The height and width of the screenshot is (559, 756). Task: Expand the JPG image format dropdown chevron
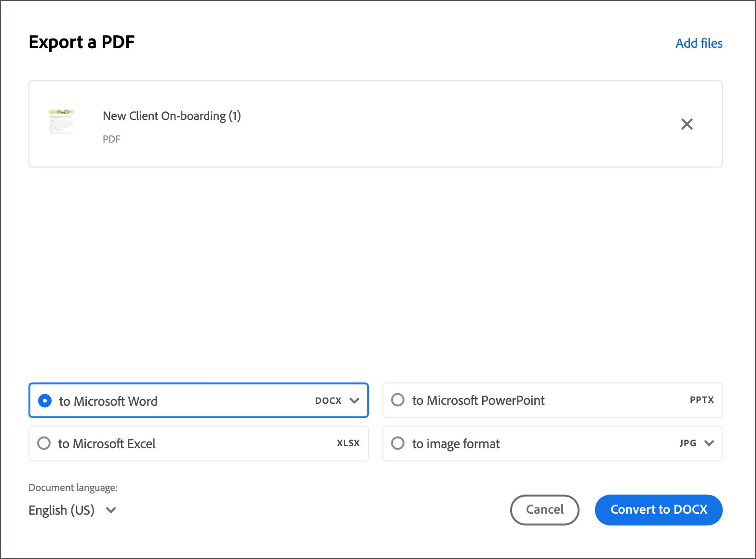[709, 443]
